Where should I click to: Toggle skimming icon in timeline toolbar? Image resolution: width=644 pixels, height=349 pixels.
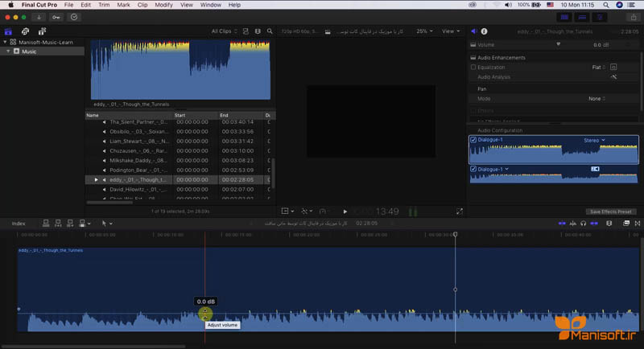click(562, 223)
